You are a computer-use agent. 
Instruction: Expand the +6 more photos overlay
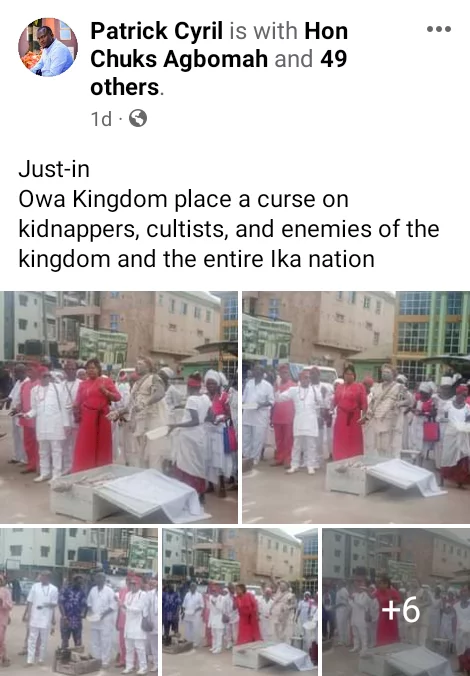(x=396, y=602)
